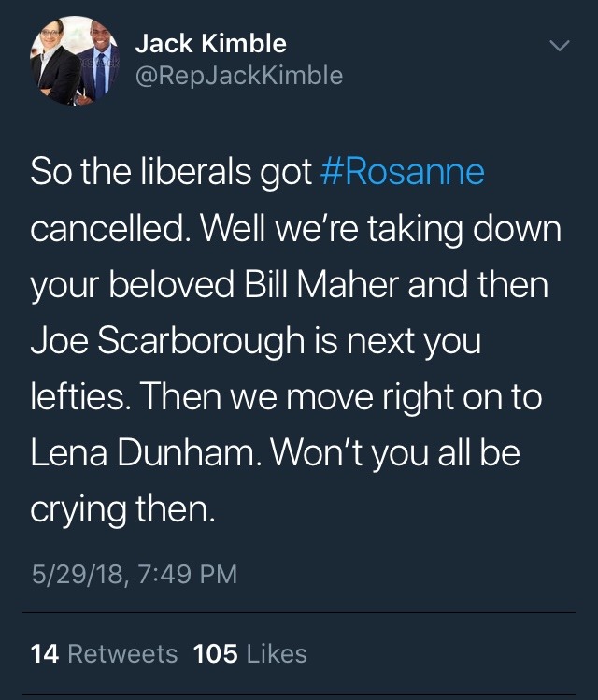Viewport: 598px width, 700px height.
Task: Open the tweet options chevron
Action: click(x=558, y=45)
